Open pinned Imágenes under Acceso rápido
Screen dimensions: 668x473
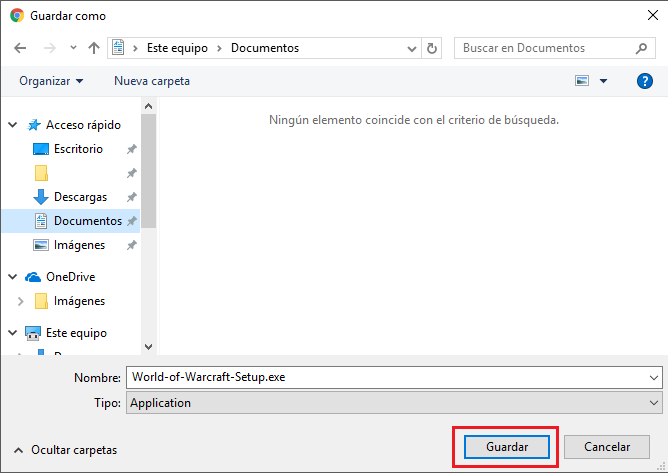pyautogui.click(x=79, y=245)
